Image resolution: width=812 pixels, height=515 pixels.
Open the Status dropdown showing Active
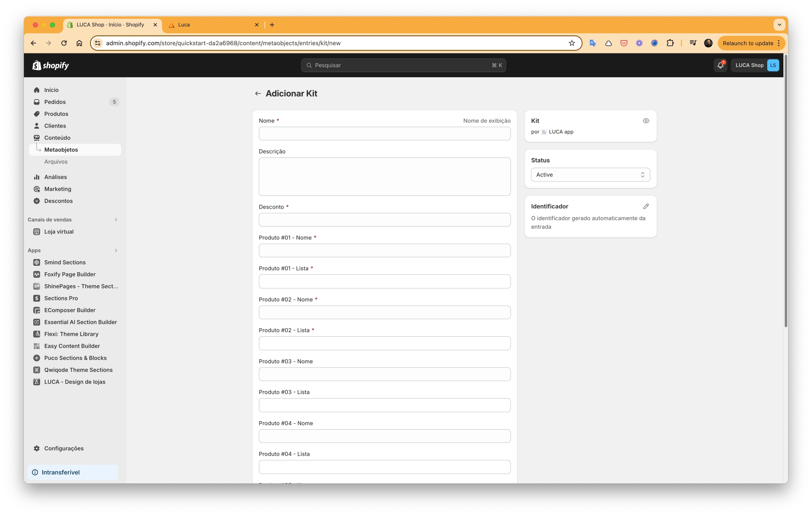tap(590, 175)
